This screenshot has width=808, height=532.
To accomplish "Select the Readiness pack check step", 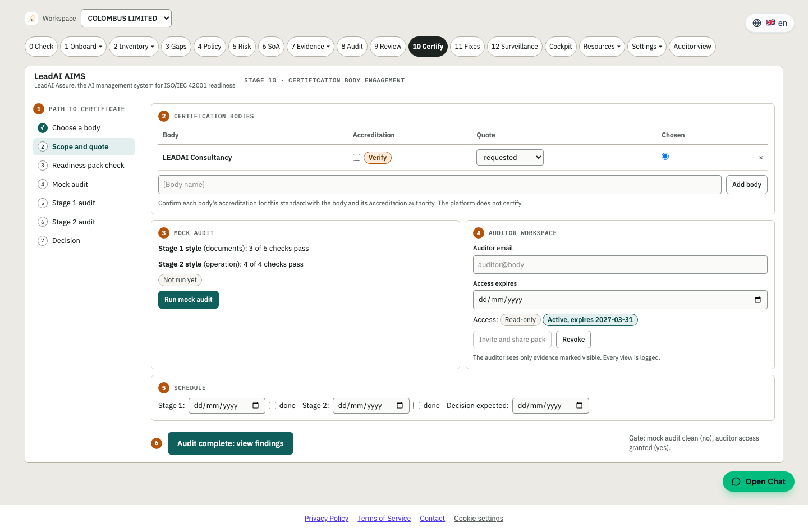I will 84,166.
